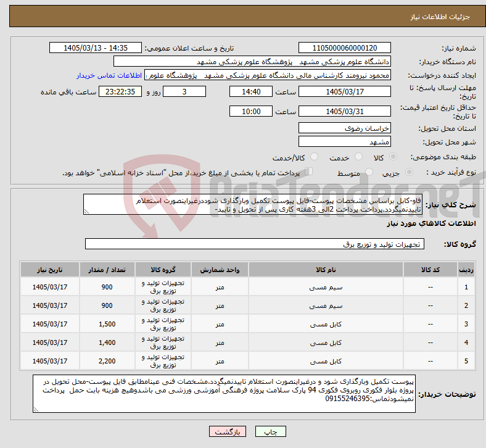The width and height of the screenshot is (486, 448).
Task: Click the buyer organization name field
Action: (x=252, y=61)
